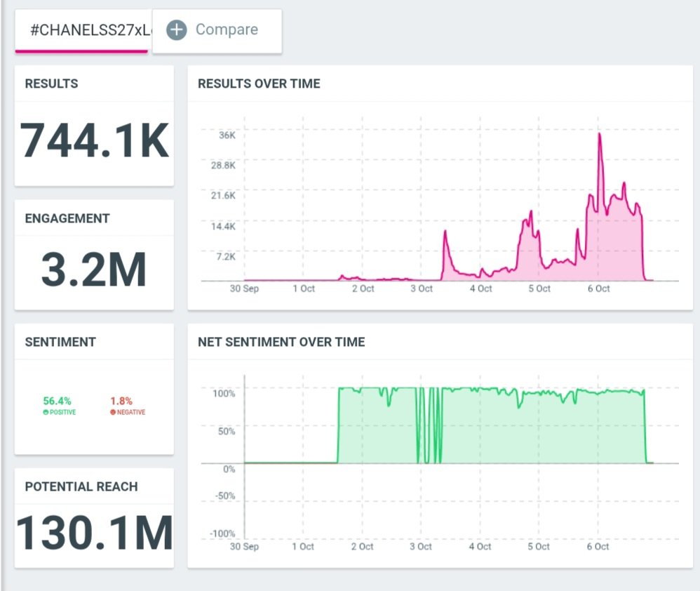Click the 0% sentiment axis label
The image size is (700, 591).
point(229,469)
